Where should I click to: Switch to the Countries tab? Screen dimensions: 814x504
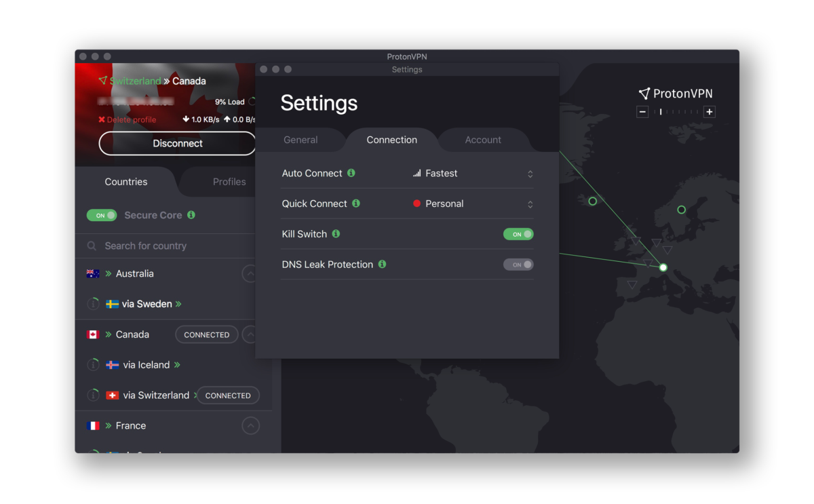coord(126,182)
